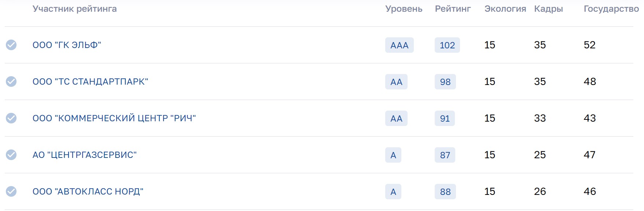Click rating badge with value 98

coord(445,82)
